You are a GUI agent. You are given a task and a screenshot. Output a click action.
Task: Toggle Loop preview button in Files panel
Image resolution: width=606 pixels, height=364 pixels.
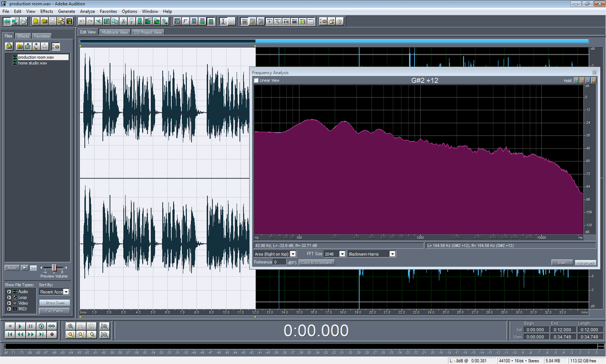tap(33, 268)
